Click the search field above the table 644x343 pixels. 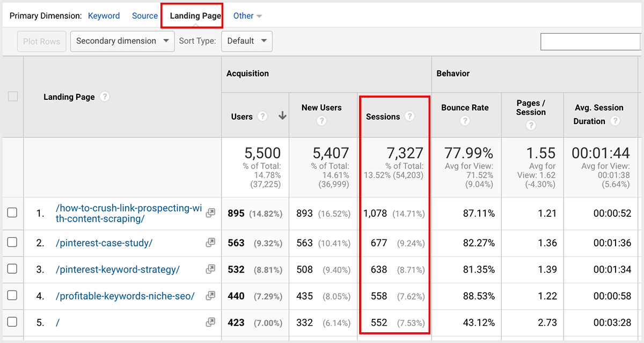tap(590, 41)
